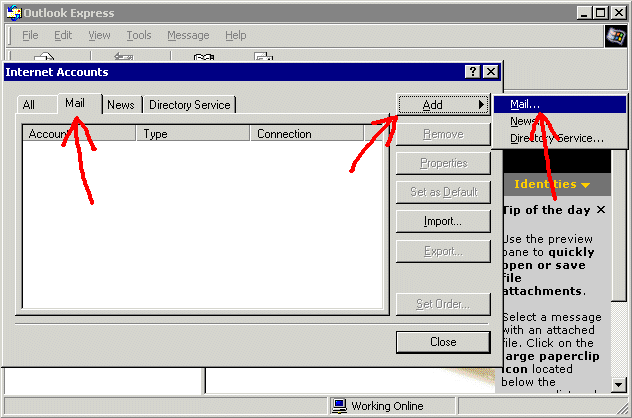
Task: Sort by the Connection column header
Action: click(x=307, y=133)
